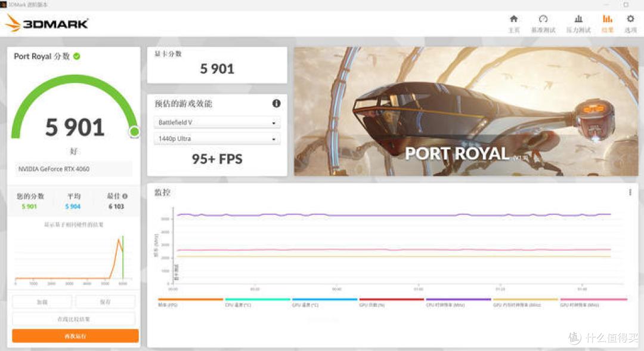Click the purple CPU clock line in graph
The width and height of the screenshot is (644, 351).
pos(394,215)
